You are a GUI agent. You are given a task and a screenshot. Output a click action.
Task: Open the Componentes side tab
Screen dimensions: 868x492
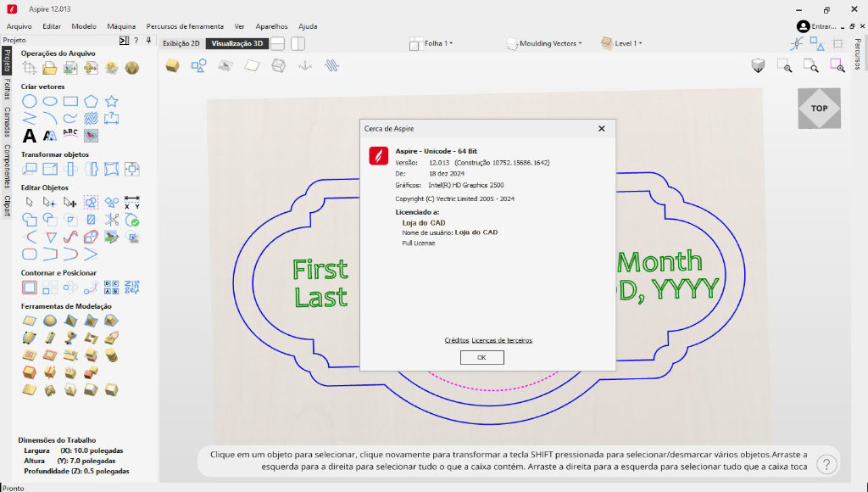7,166
